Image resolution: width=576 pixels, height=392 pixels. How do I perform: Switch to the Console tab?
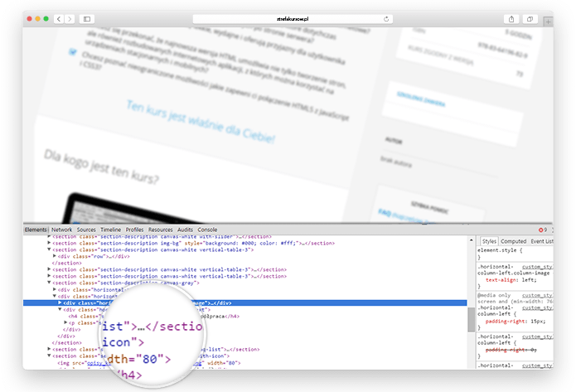coord(207,230)
